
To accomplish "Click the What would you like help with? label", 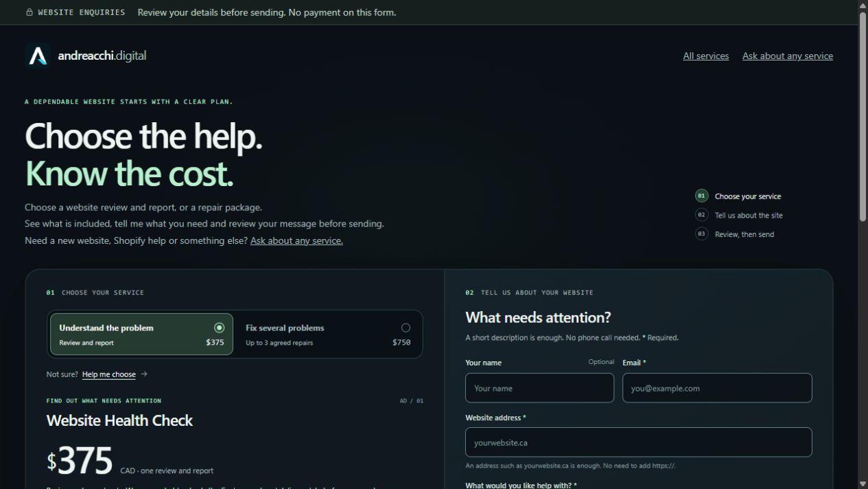I will click(x=521, y=485).
